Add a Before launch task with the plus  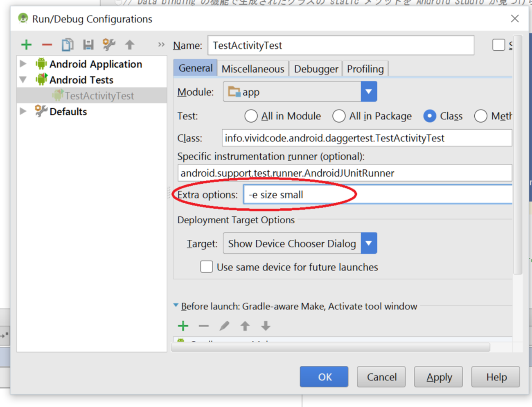183,326
